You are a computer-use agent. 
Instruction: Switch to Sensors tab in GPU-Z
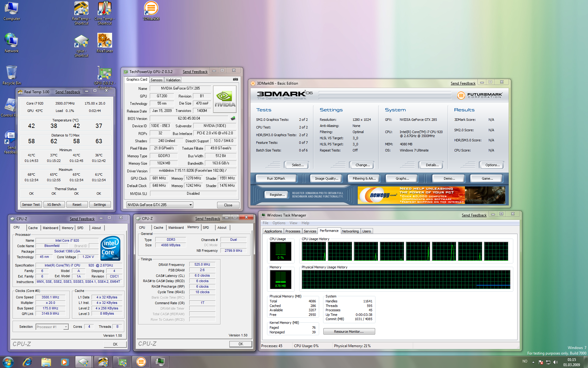(x=156, y=80)
